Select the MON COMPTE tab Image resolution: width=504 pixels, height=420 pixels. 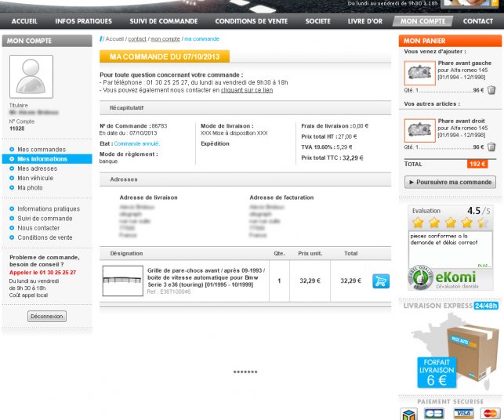point(423,21)
